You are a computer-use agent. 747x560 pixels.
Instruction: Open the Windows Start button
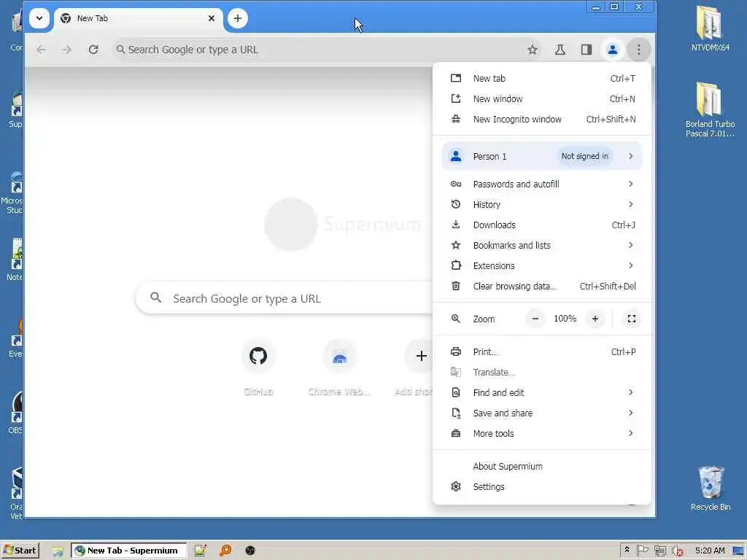[20, 551]
